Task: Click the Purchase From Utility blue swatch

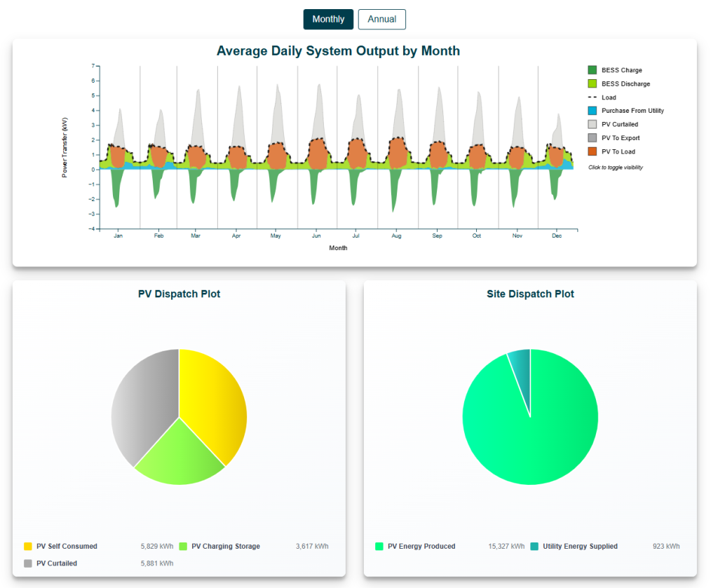Action: (592, 111)
